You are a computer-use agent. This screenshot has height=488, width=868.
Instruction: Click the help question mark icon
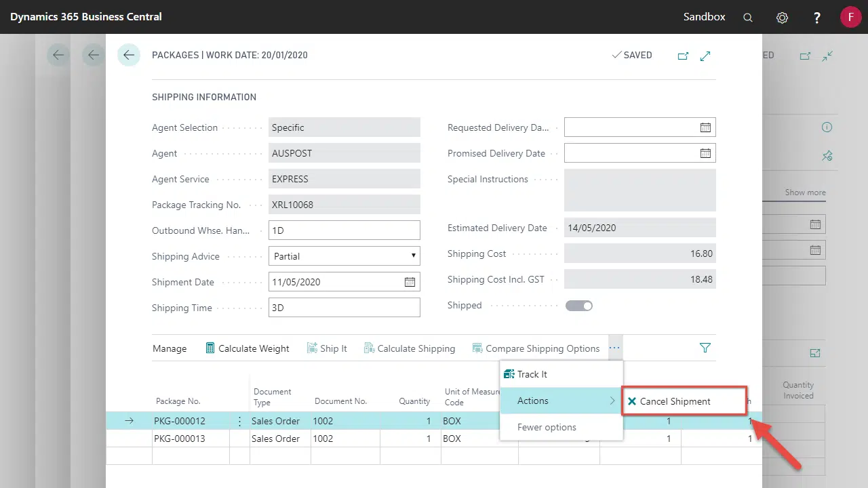pos(817,17)
